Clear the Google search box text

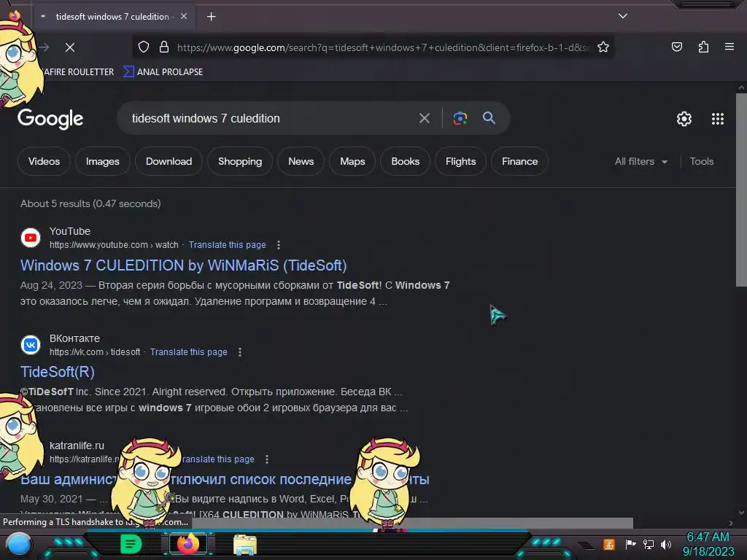pos(424,118)
